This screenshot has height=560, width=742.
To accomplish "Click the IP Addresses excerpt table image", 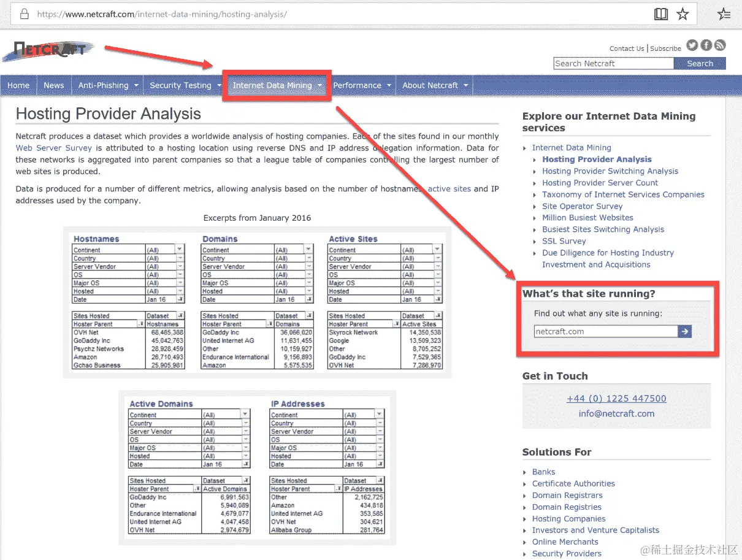I will (x=327, y=466).
